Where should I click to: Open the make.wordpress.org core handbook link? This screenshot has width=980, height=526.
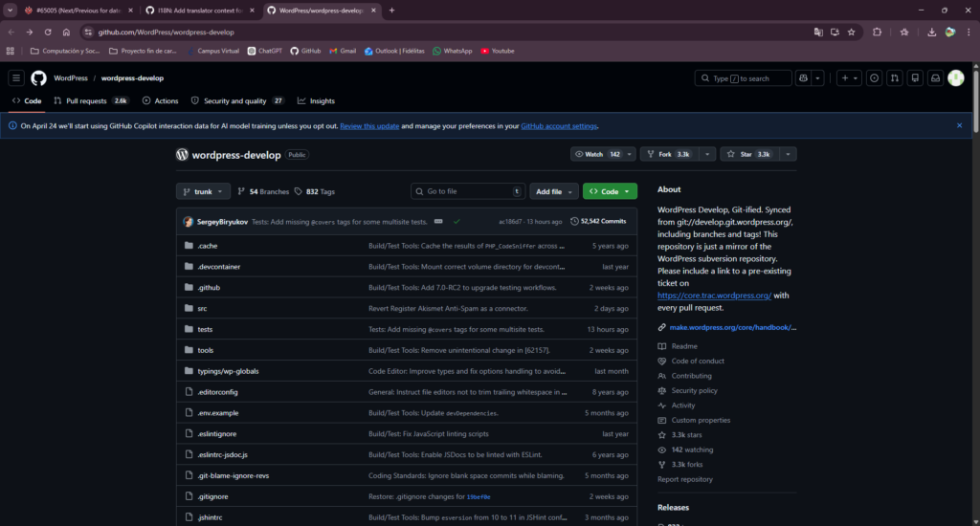[x=732, y=327]
